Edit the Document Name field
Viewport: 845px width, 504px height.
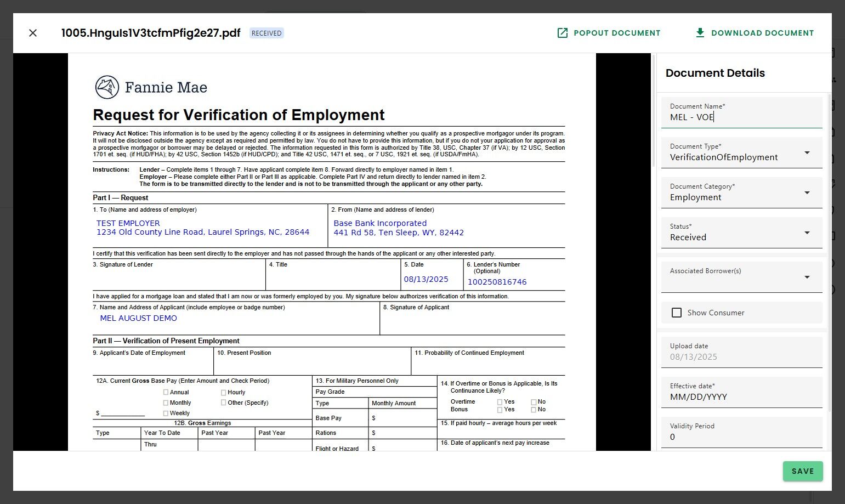tap(741, 112)
